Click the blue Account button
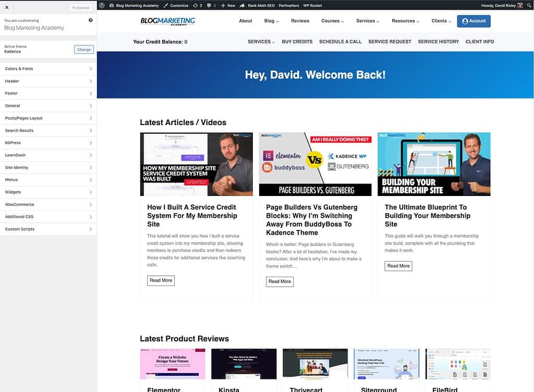534x392 pixels. click(474, 21)
